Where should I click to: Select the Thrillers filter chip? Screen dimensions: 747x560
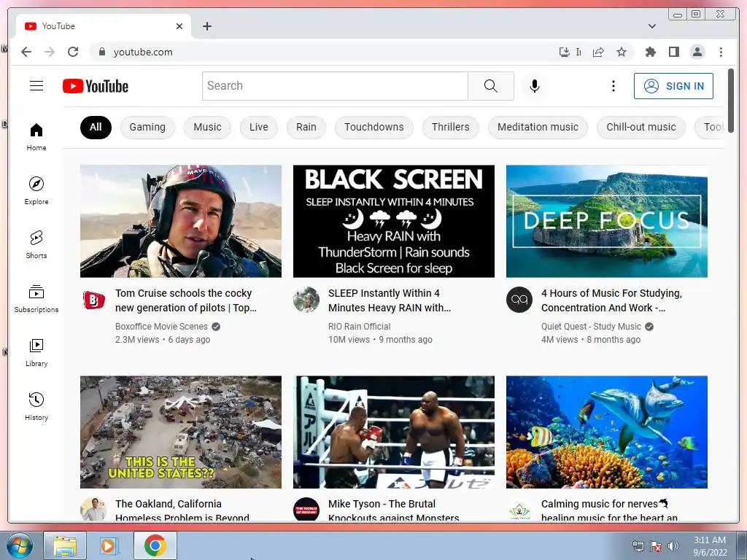click(450, 127)
